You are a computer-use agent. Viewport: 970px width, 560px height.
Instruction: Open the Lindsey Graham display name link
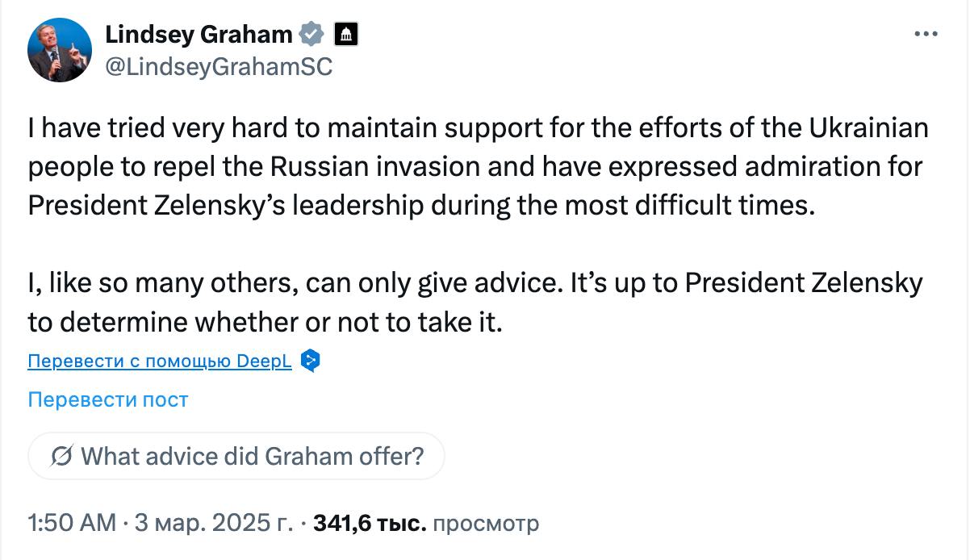click(199, 34)
